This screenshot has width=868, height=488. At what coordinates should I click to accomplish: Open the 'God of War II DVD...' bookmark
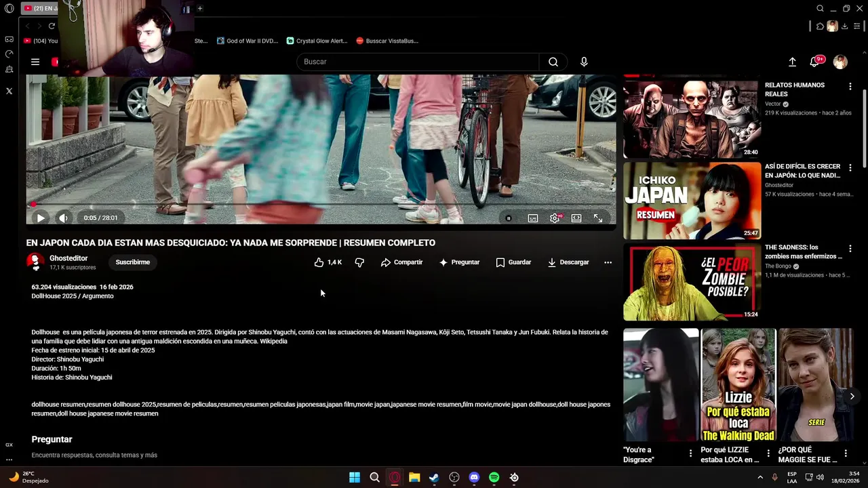248,41
